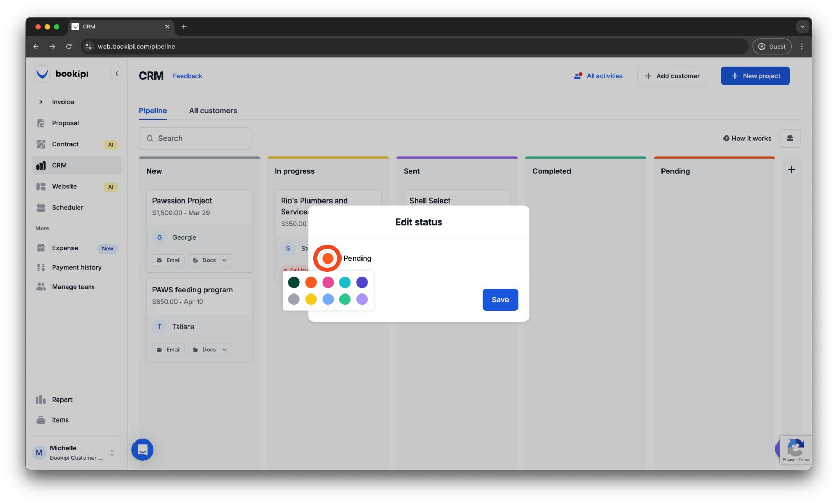Image resolution: width=838 pixels, height=504 pixels.
Task: Click the pipeline Search field
Action: coord(195,138)
